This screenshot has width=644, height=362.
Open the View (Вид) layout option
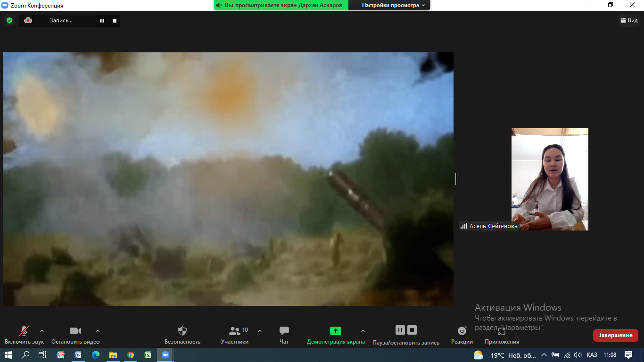[x=628, y=20]
